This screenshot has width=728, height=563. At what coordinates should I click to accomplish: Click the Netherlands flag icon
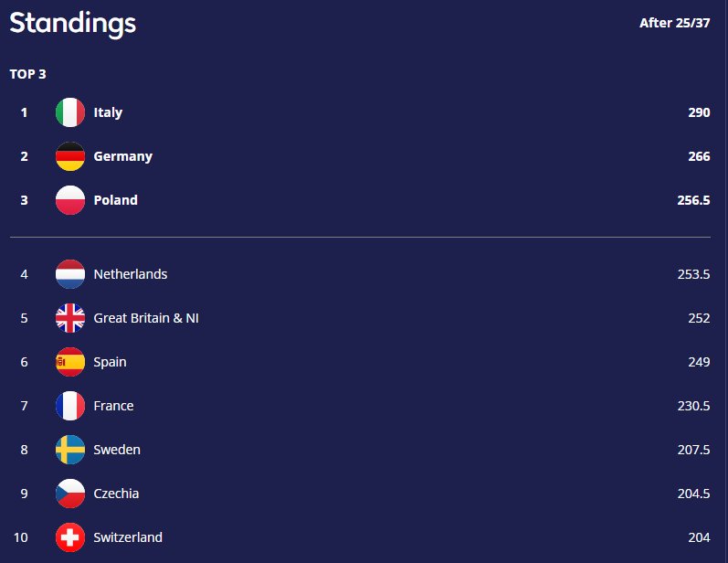[x=70, y=274]
